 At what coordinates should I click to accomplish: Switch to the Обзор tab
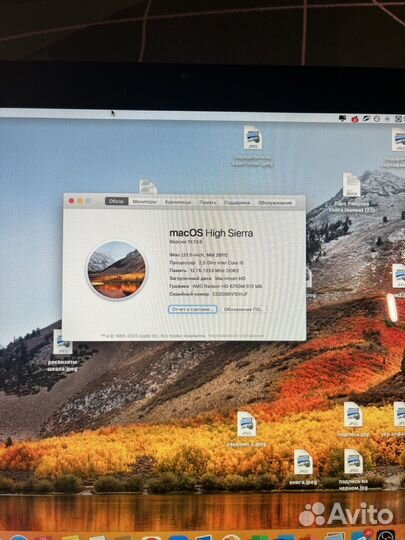click(117, 201)
